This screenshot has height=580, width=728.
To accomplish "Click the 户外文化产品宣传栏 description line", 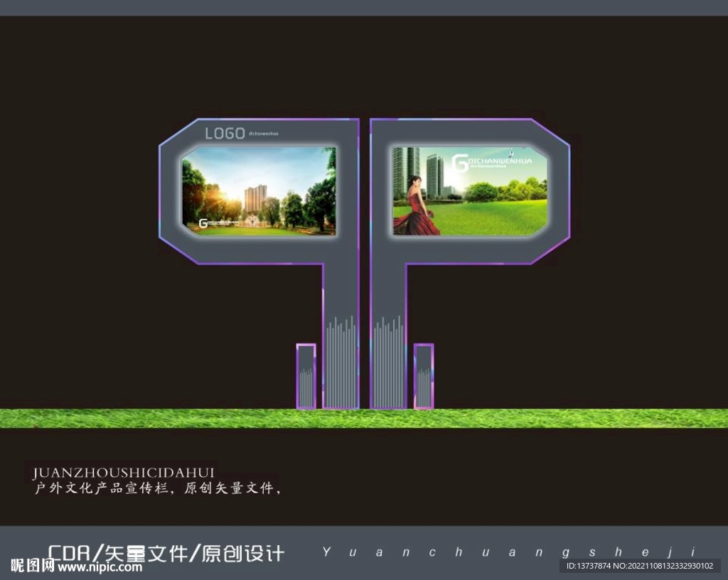I will tap(156, 489).
